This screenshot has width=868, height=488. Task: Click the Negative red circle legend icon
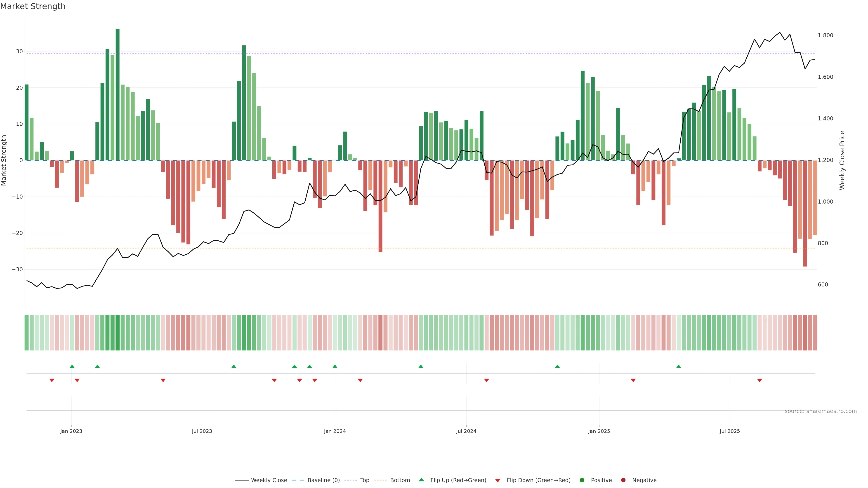(x=623, y=480)
